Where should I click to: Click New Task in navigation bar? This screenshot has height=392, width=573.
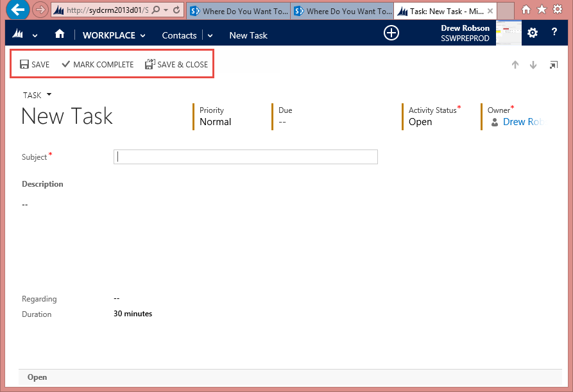(x=248, y=35)
